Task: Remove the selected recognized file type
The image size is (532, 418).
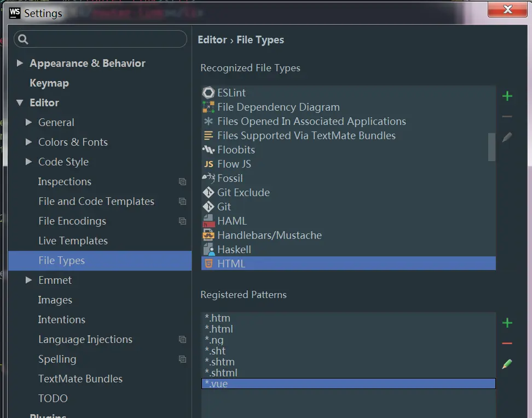Action: 507,117
